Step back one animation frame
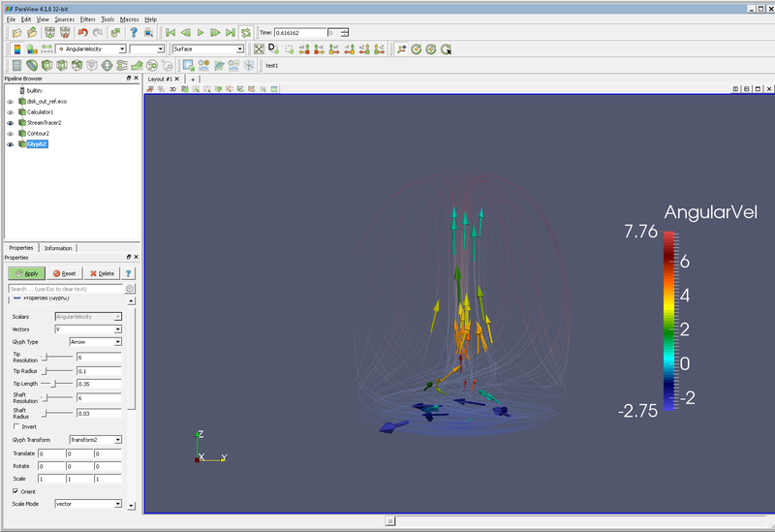This screenshot has height=532, width=775. click(185, 33)
